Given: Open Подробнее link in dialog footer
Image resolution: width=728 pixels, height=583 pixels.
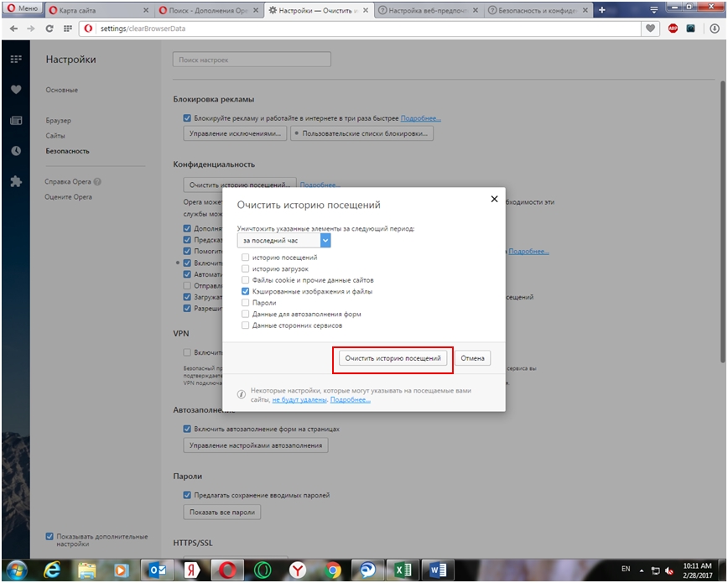Looking at the screenshot, I should (350, 399).
